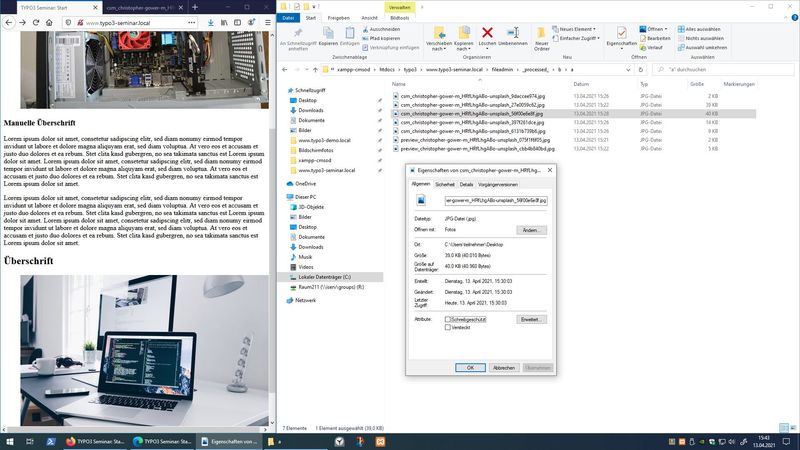Click the Umbenennen rename icon in ribbon

512,36
